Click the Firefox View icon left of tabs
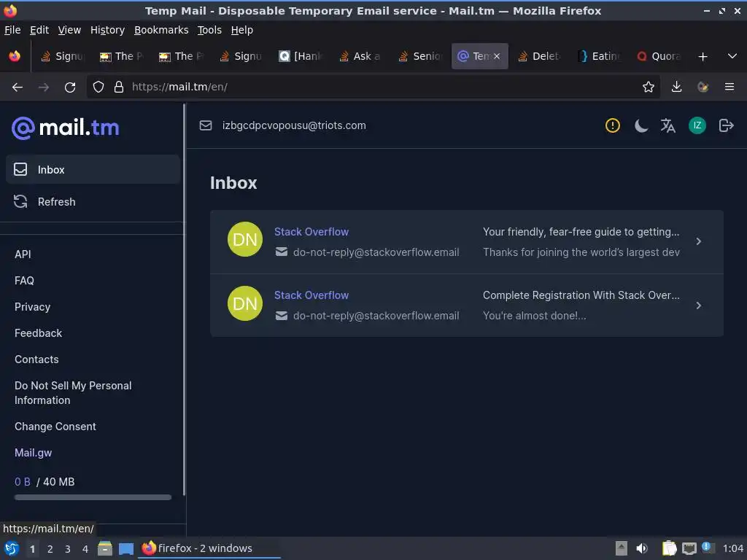 15,56
